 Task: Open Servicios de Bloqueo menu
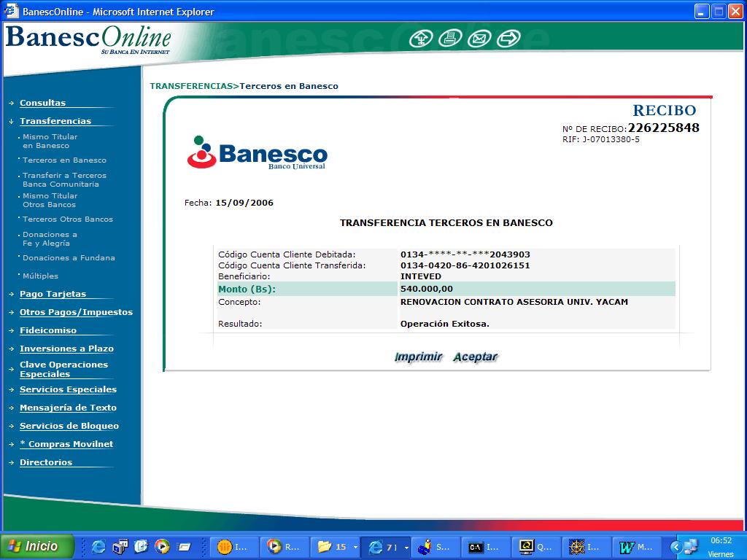(69, 426)
